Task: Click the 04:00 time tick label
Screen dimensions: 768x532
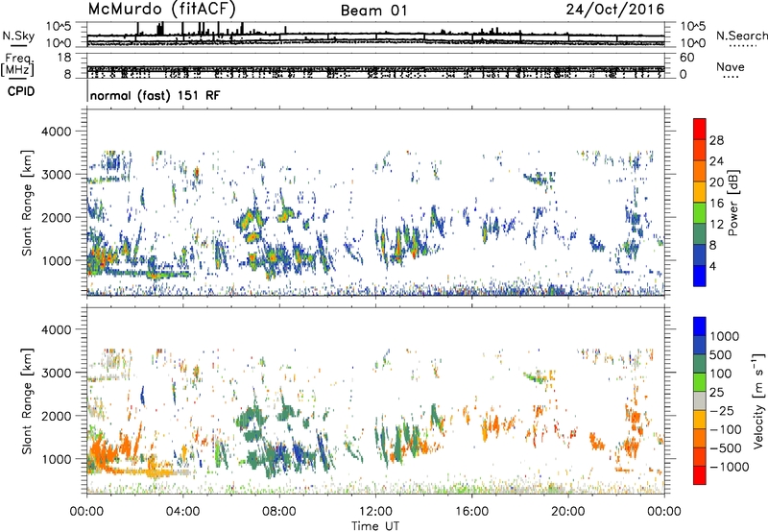Action: [x=182, y=512]
